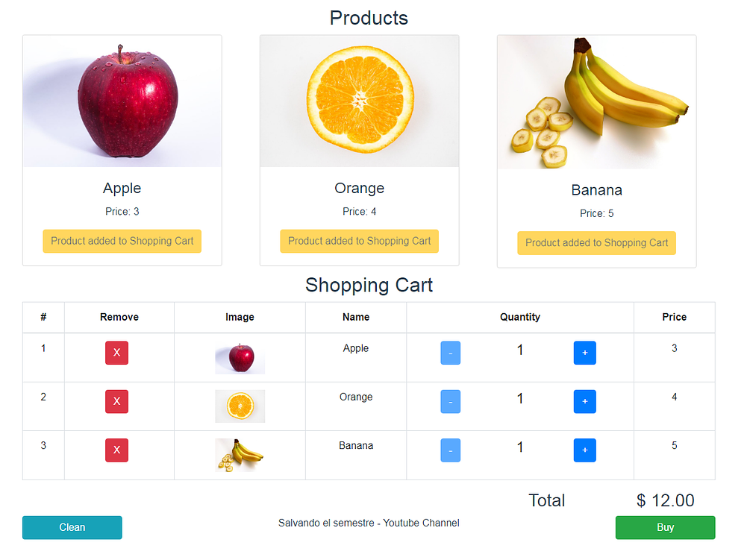750x560 pixels.
Task: Click 'Product added to Shopping Cart' under Orange
Action: coord(359,241)
